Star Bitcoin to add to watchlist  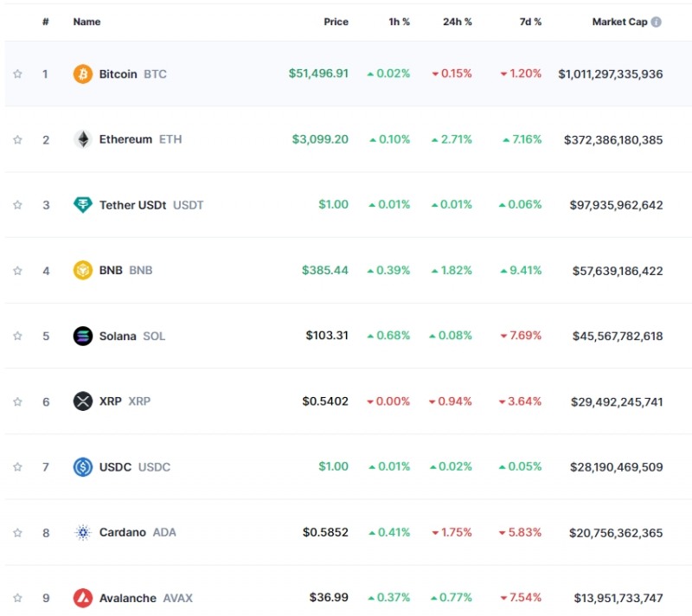pyautogui.click(x=17, y=74)
